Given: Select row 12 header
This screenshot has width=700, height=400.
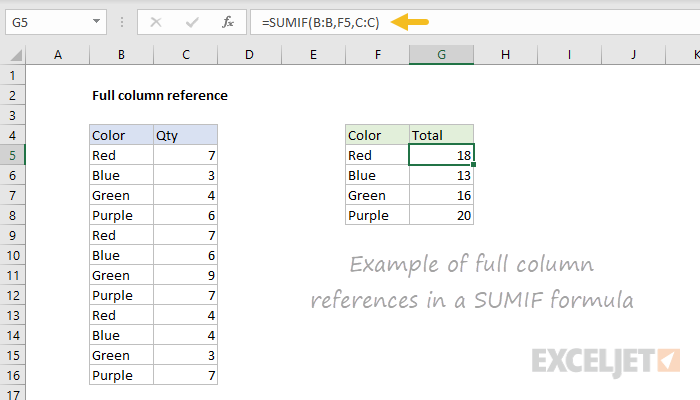Looking at the screenshot, I should point(13,295).
